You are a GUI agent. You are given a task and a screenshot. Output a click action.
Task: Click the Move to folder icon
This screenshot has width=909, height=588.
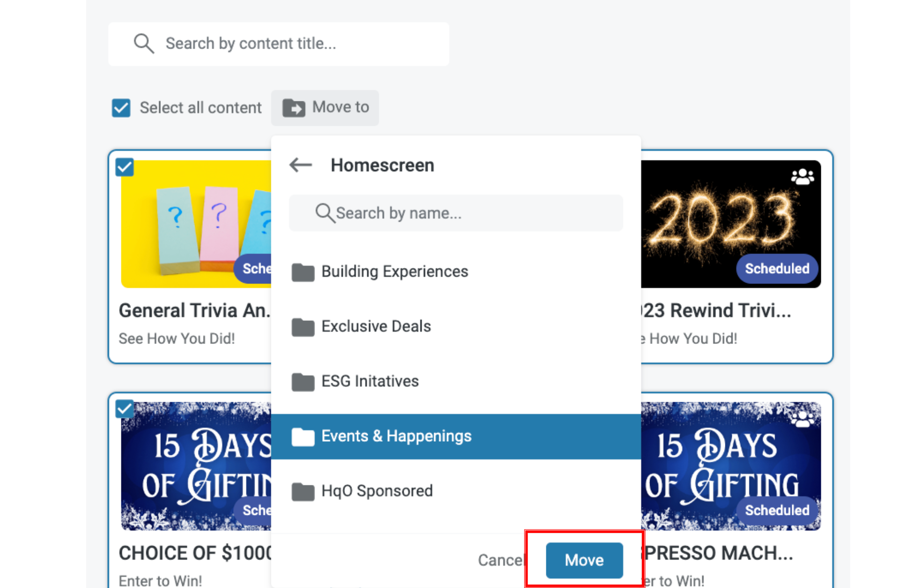pyautogui.click(x=294, y=108)
